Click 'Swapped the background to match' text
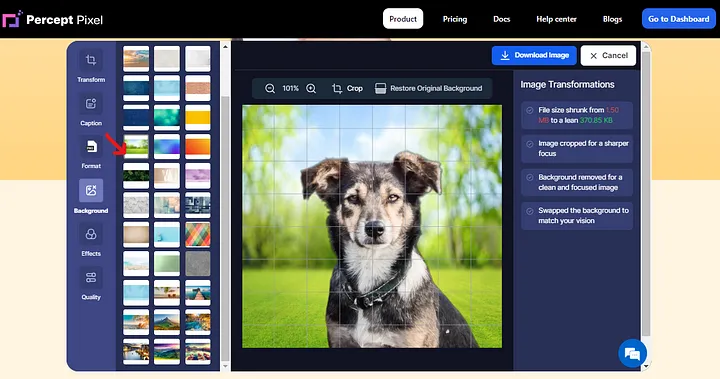 coord(583,215)
